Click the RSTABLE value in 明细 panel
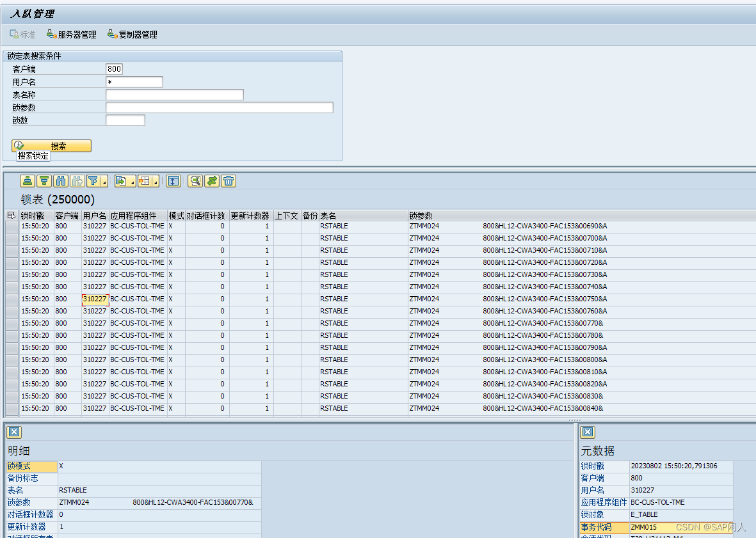Image resolution: width=756 pixels, height=538 pixels. point(73,490)
